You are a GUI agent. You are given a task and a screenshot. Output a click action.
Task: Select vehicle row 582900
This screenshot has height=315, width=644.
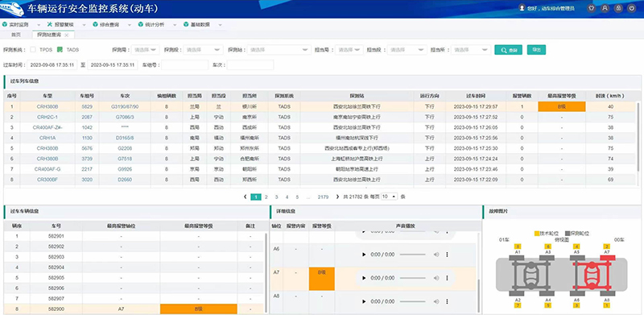coord(134,309)
